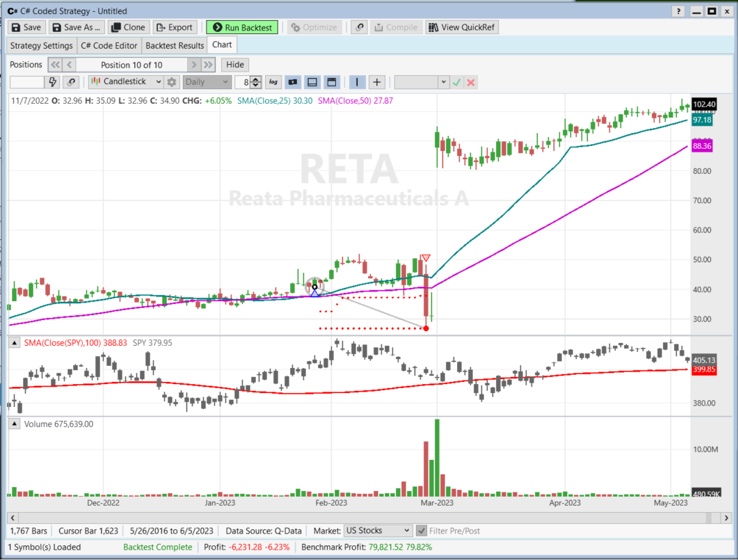Select the Chart tab

coord(222,45)
